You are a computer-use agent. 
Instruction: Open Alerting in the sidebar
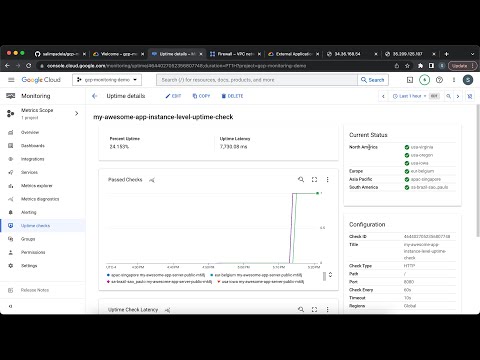[28, 212]
